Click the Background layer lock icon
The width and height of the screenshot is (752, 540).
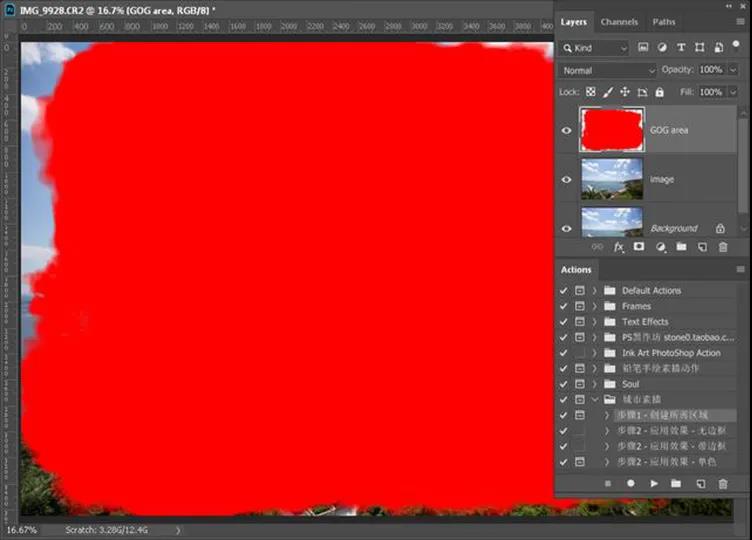click(x=720, y=228)
